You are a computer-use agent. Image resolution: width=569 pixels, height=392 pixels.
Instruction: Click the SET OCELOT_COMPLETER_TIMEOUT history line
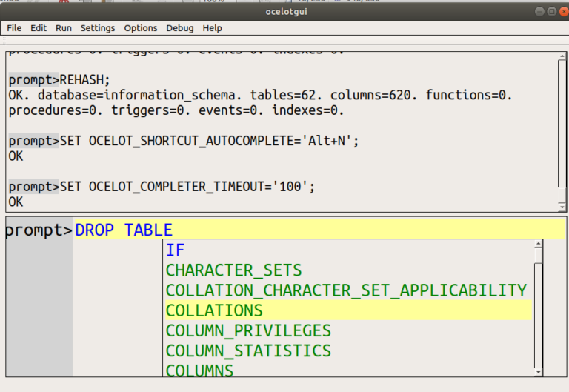coord(162,187)
